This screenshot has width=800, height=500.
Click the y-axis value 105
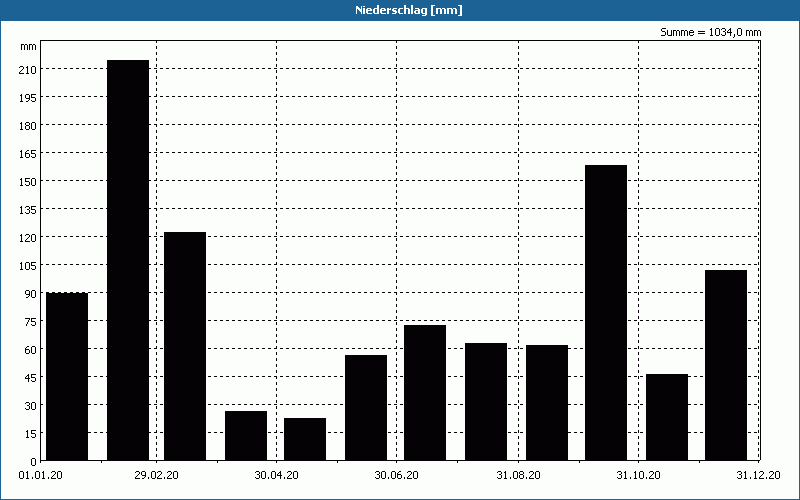click(28, 266)
